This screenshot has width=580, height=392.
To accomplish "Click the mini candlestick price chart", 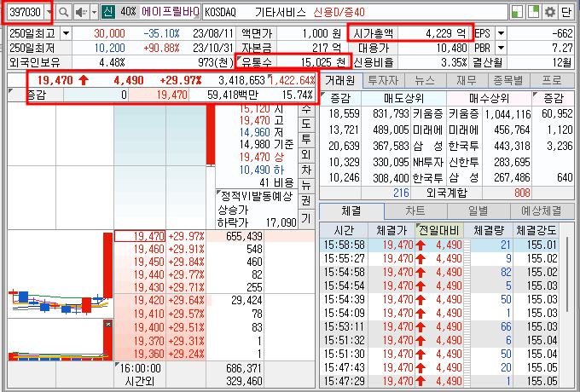I will 61,274.
